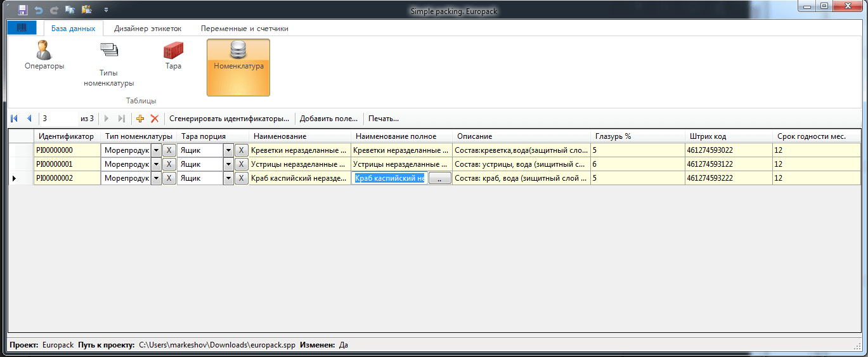This screenshot has height=357, width=868.
Task: Go to first record in navigator
Action: coord(14,119)
